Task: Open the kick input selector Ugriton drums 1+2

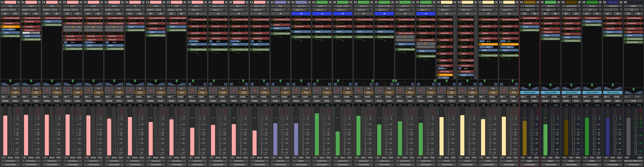Action: tap(9, 10)
